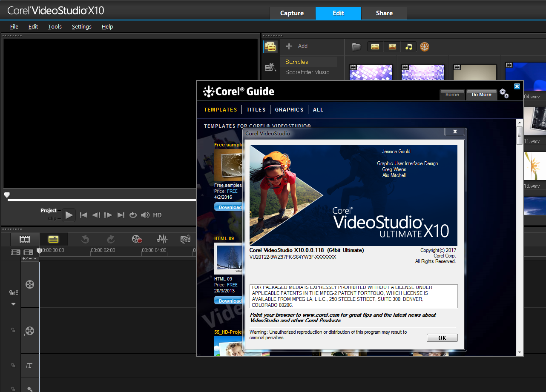The height and width of the screenshot is (392, 546).
Task: Open the Edit menu
Action: click(33, 26)
